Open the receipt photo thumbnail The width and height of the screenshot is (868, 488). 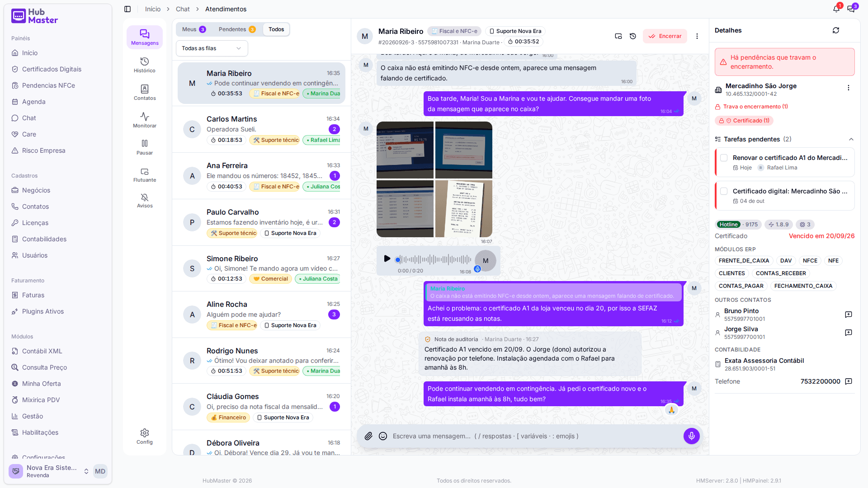tap(464, 209)
